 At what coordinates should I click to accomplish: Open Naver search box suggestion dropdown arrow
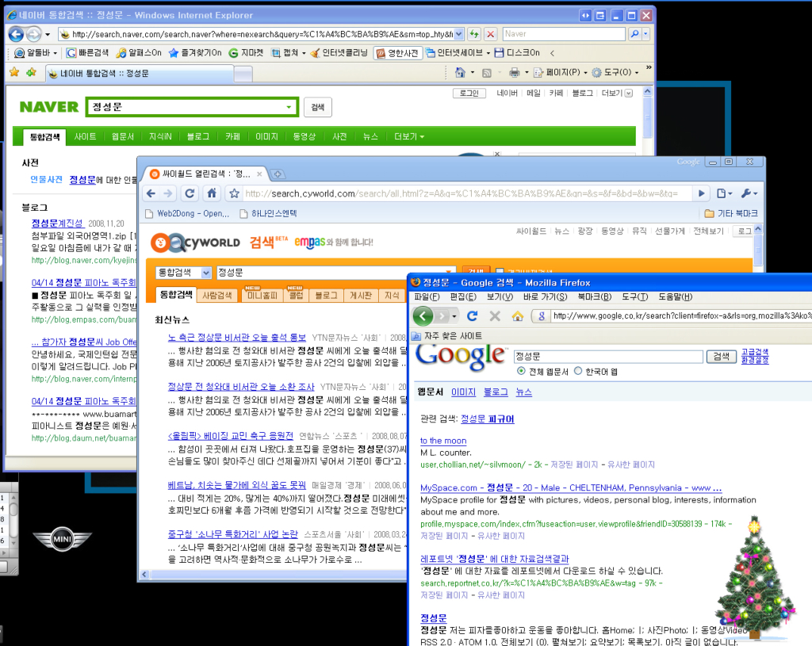(289, 107)
